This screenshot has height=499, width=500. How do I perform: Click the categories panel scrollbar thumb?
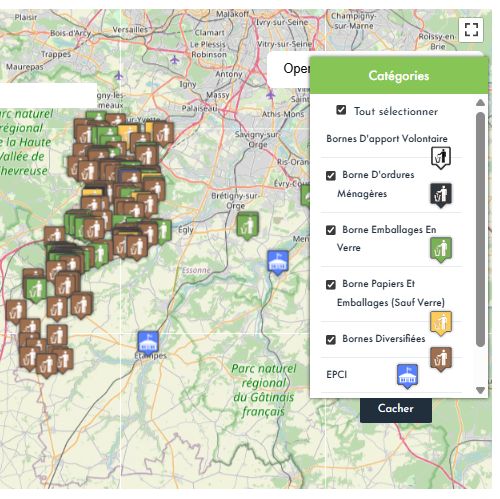click(480, 229)
